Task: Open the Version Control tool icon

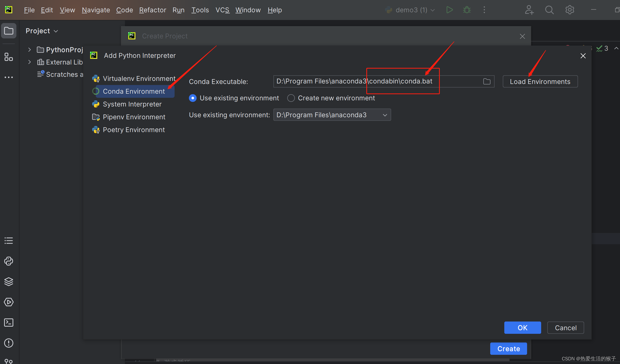Action: pyautogui.click(x=9, y=361)
